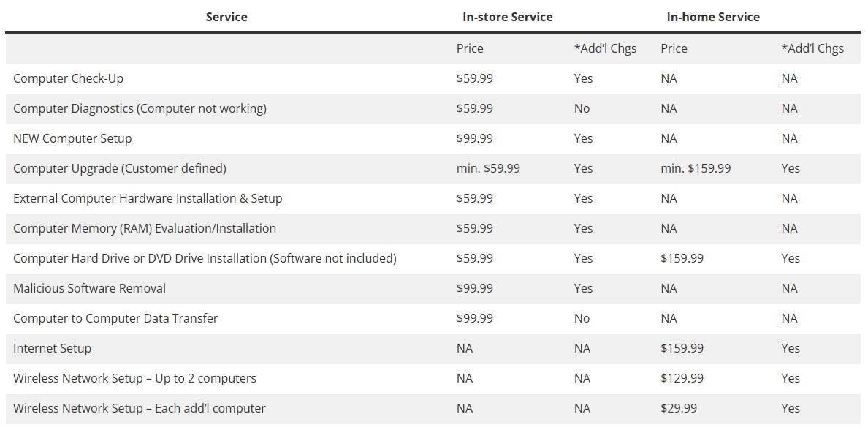Click Computer to Computer Data Transfer
Image resolution: width=868 pixels, height=433 pixels.
point(115,318)
